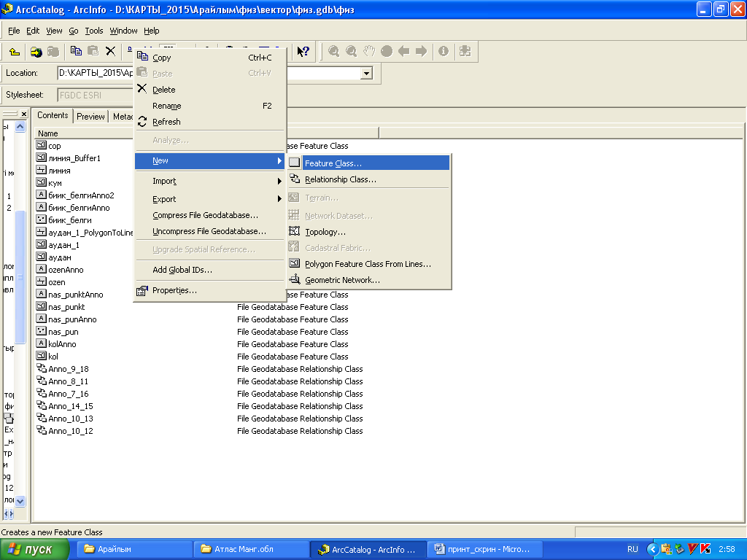This screenshot has height=560, width=747.
Task: Click the Up One Level toolbar icon
Action: pyautogui.click(x=15, y=52)
